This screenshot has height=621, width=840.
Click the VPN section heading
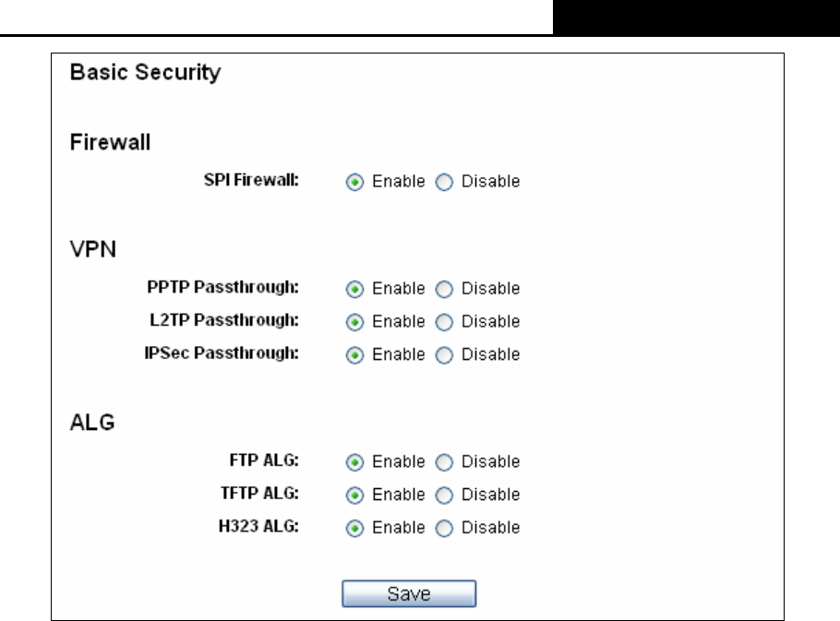[x=92, y=249]
